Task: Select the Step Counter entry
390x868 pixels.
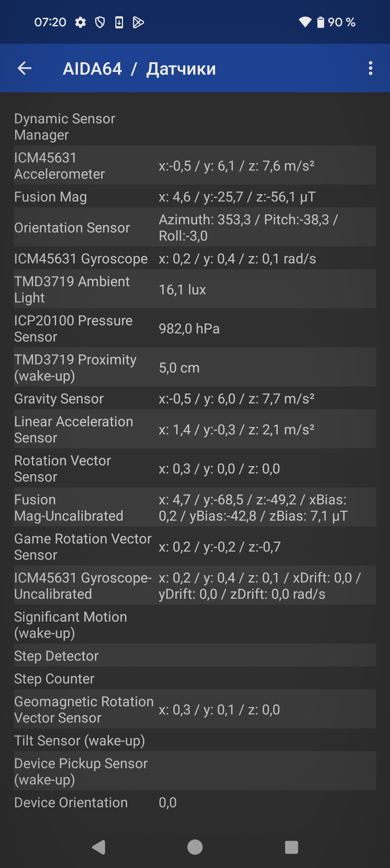Action: 195,678
